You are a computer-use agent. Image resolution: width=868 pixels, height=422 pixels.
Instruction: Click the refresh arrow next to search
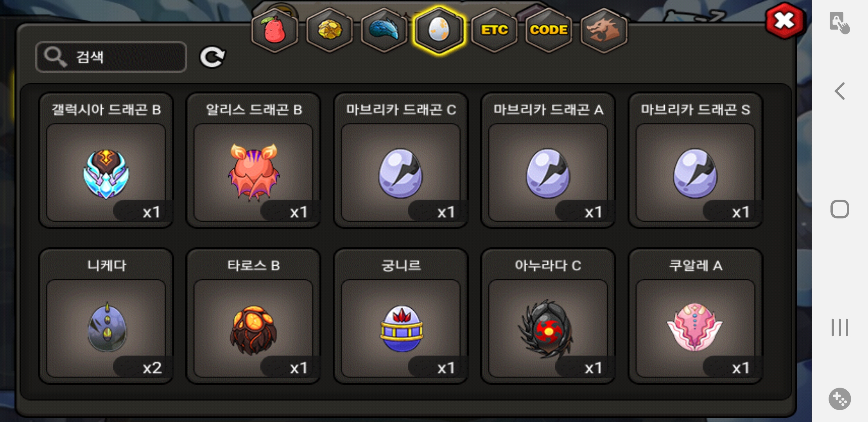pyautogui.click(x=212, y=57)
